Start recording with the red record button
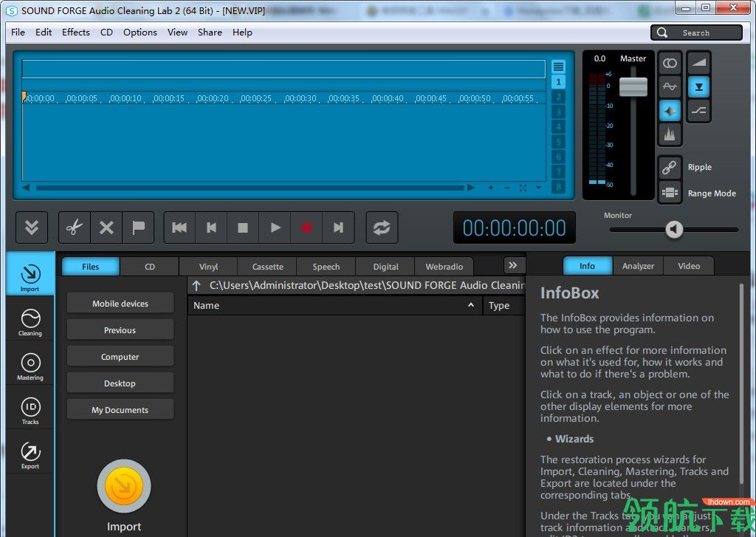Viewport: 756px width, 537px height. point(306,228)
